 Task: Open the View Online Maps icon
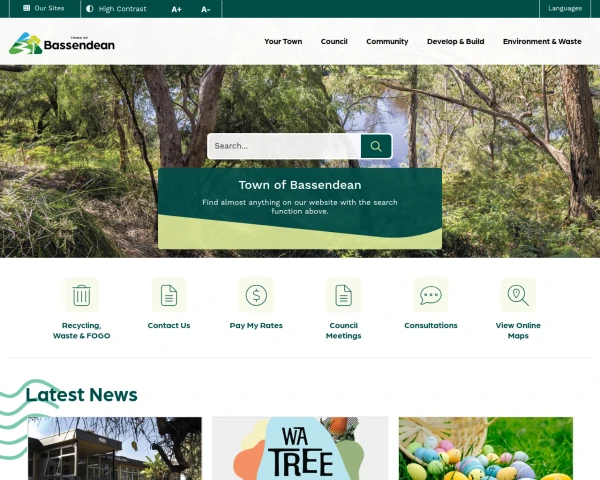tap(518, 295)
